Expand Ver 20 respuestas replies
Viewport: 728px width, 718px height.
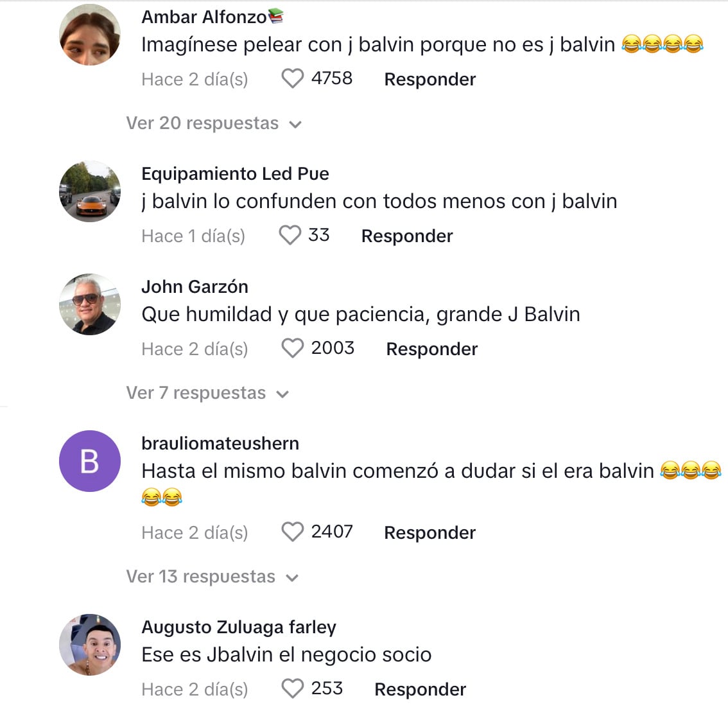[x=214, y=123]
